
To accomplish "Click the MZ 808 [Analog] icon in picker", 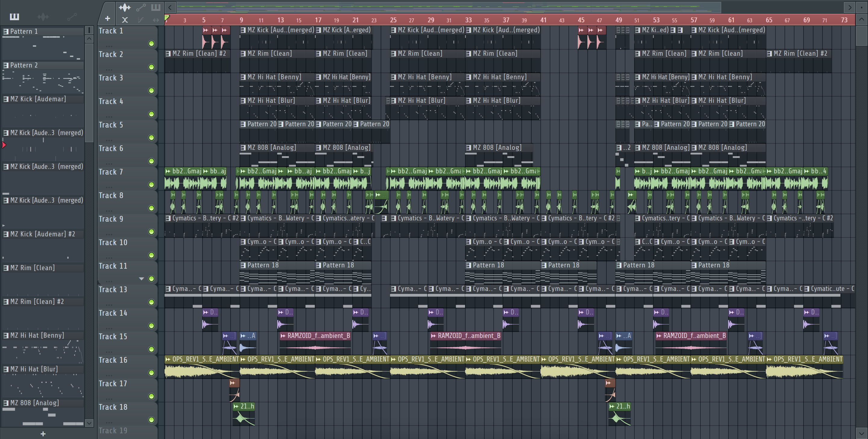I will point(6,403).
